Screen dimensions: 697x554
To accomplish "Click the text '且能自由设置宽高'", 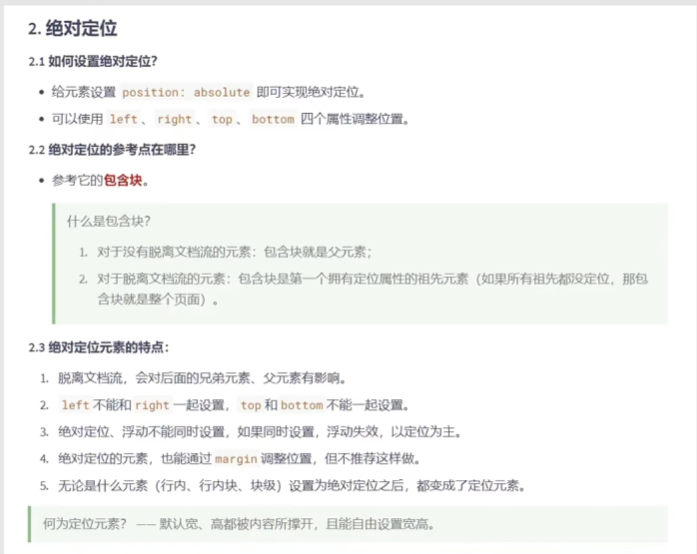I will pyautogui.click(x=377, y=524).
